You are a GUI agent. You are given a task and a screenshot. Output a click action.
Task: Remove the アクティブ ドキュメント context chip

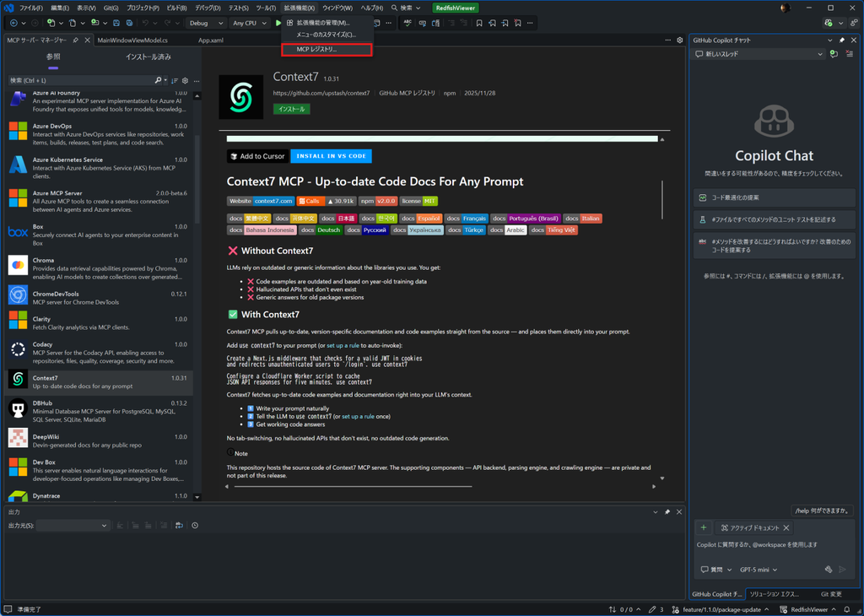click(x=786, y=528)
